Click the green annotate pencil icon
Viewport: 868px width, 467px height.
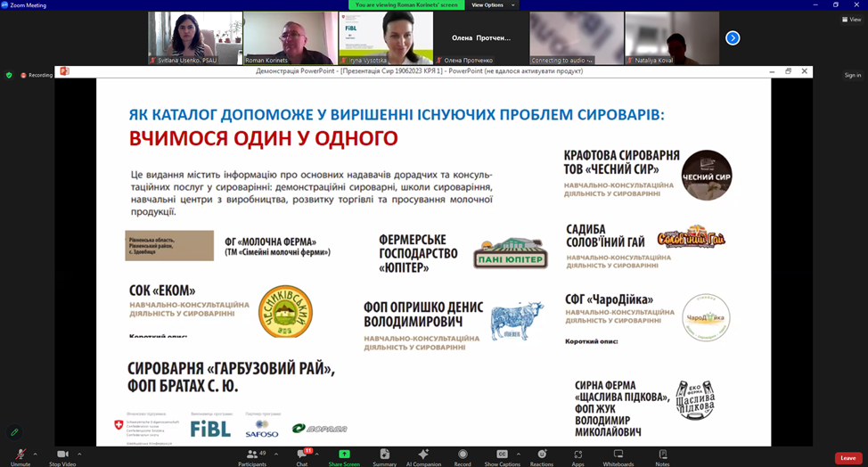14,432
